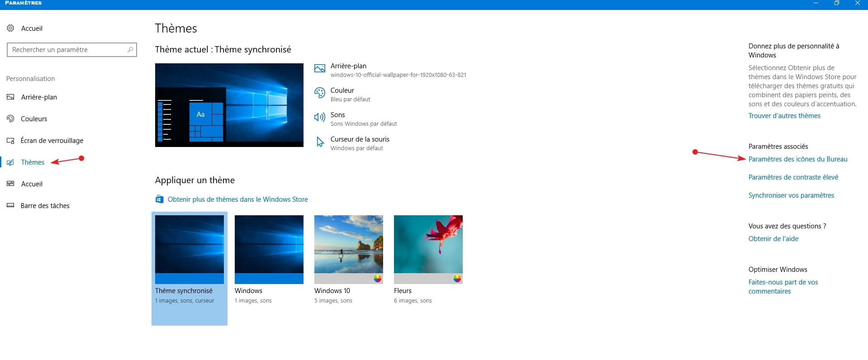The image size is (868, 360).
Task: Click 'Thème actuel : Thème synchronisé' heading
Action: (223, 49)
